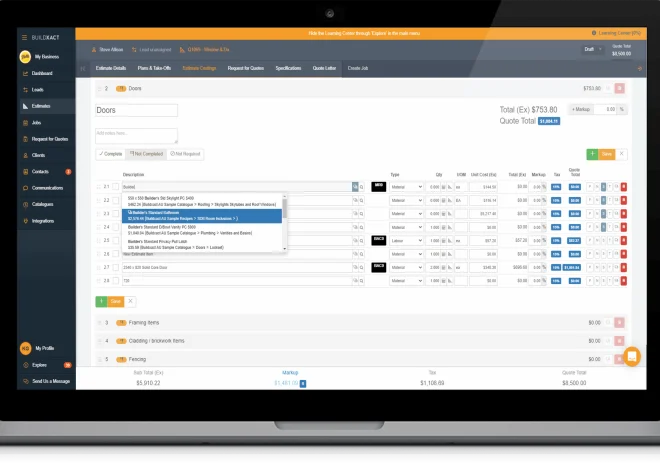Image resolution: width=660 pixels, height=470 pixels.
Task: Set Doors status to Not Required
Action: [185, 154]
